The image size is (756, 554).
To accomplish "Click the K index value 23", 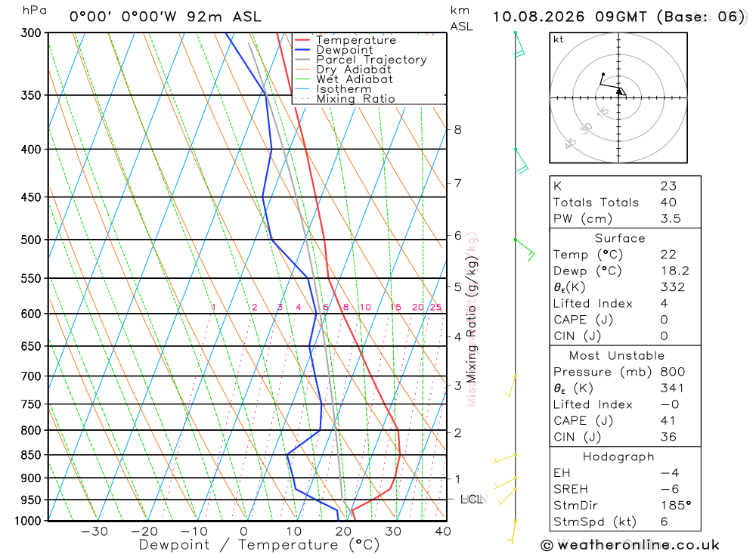I will pos(668,186).
